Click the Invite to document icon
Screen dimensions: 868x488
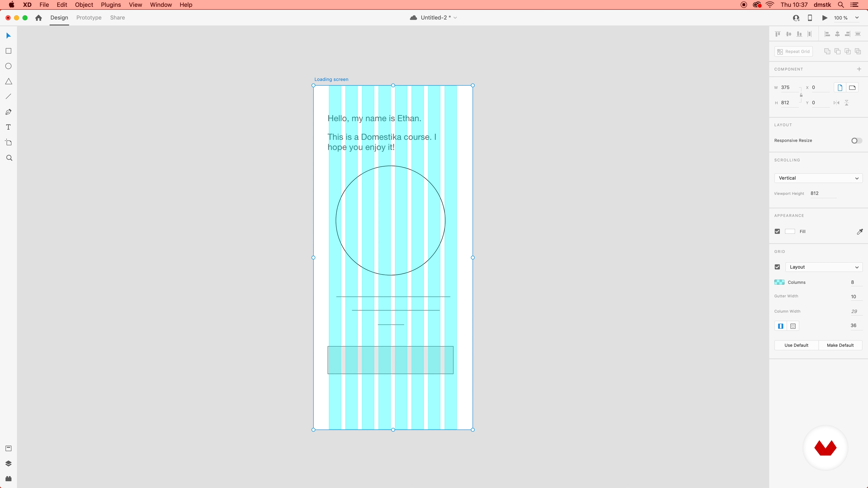coord(796,18)
